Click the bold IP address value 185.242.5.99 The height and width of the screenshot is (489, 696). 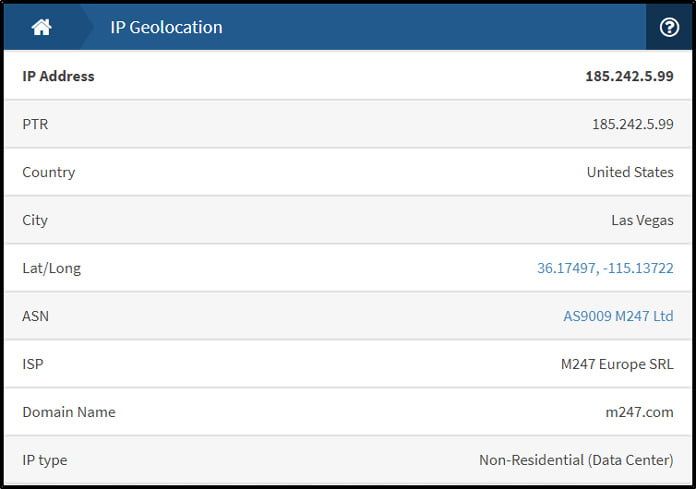click(629, 76)
